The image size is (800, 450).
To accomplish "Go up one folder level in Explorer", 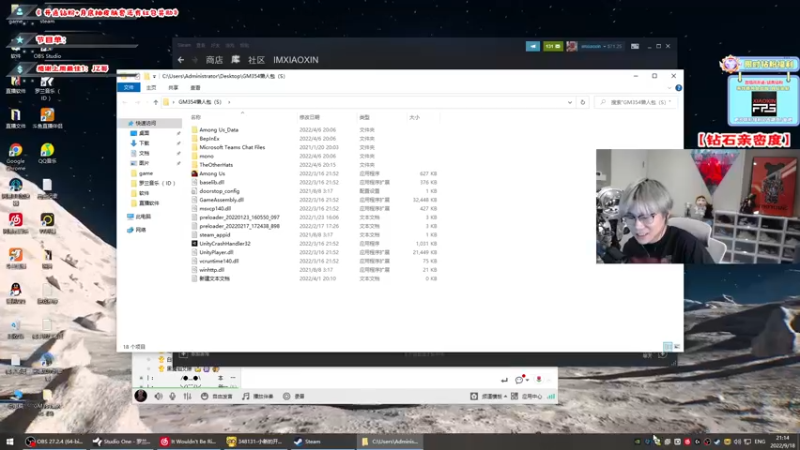I will pyautogui.click(x=156, y=102).
